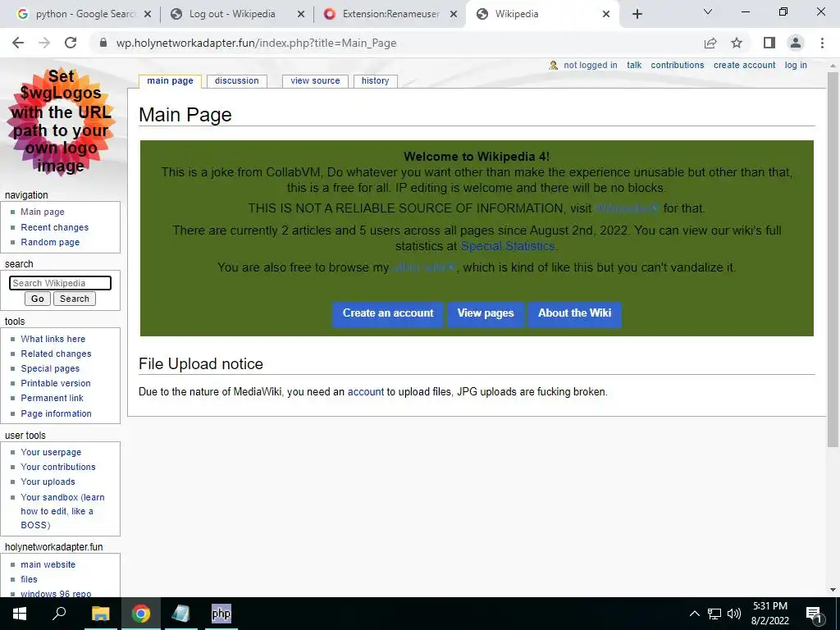Click the log in link
Viewport: 840px width, 630px height.
click(x=796, y=65)
